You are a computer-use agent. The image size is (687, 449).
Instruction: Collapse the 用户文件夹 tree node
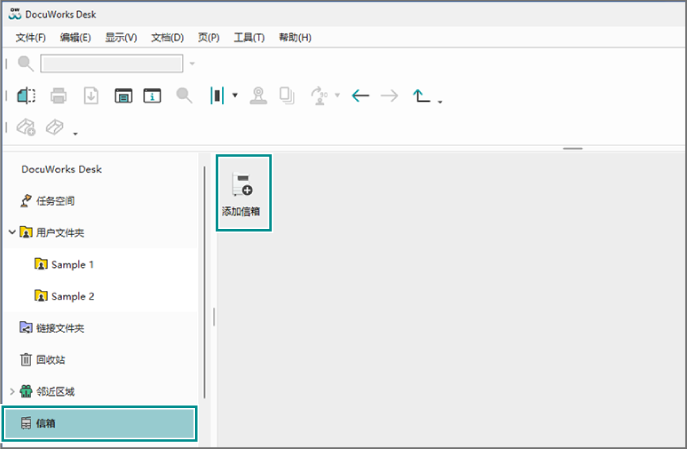click(x=12, y=232)
